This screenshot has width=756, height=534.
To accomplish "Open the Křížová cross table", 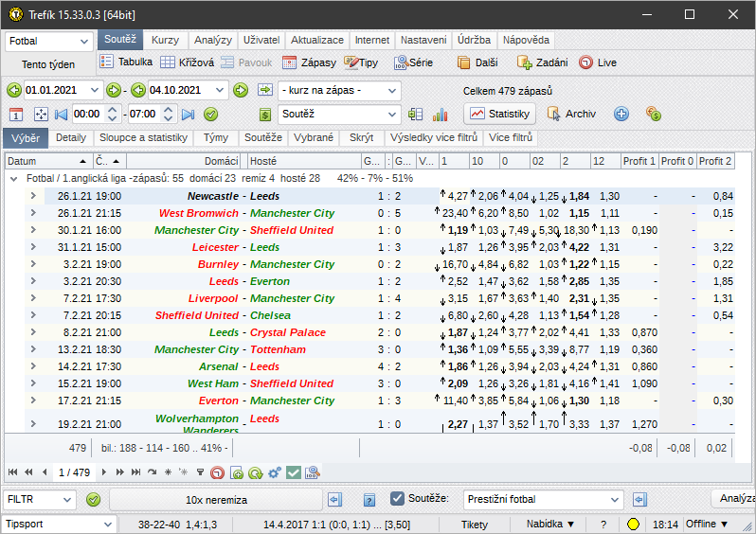I will pos(187,62).
